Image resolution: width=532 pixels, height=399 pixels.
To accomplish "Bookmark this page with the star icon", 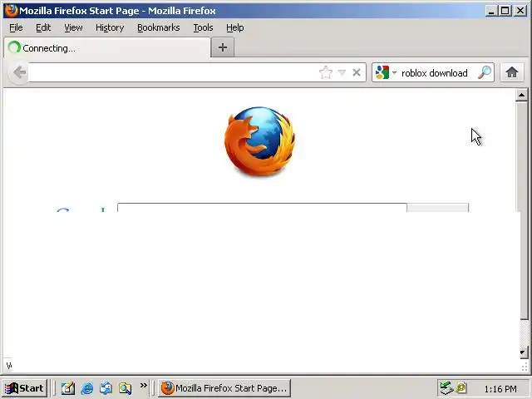I will 325,72.
